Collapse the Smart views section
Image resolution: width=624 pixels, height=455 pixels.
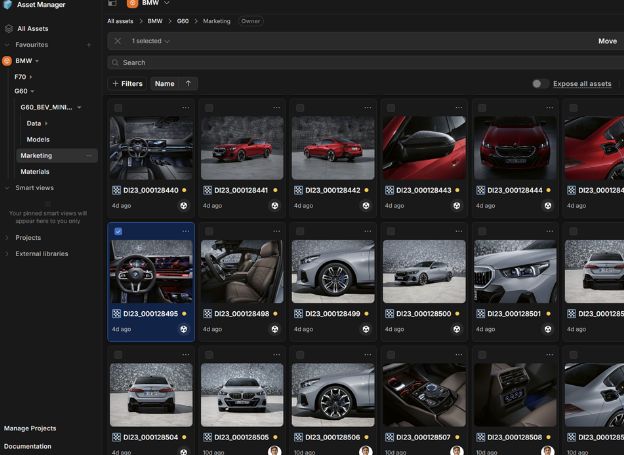(x=7, y=188)
